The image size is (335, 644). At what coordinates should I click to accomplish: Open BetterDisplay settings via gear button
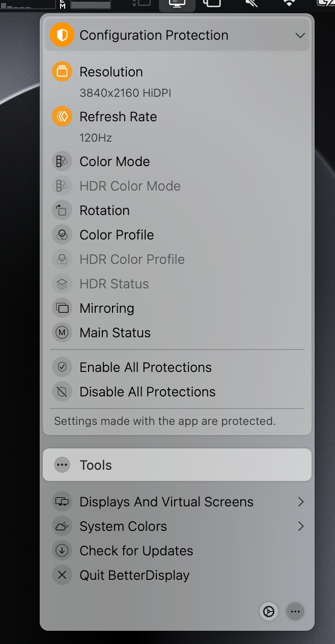click(x=269, y=611)
